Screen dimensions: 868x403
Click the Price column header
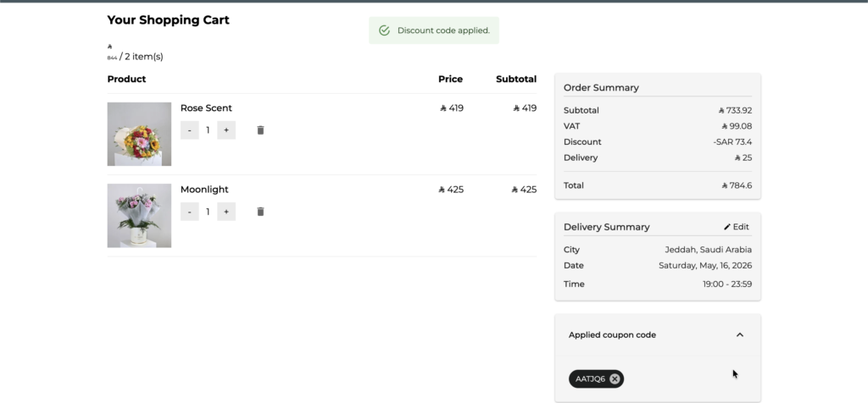click(x=451, y=79)
